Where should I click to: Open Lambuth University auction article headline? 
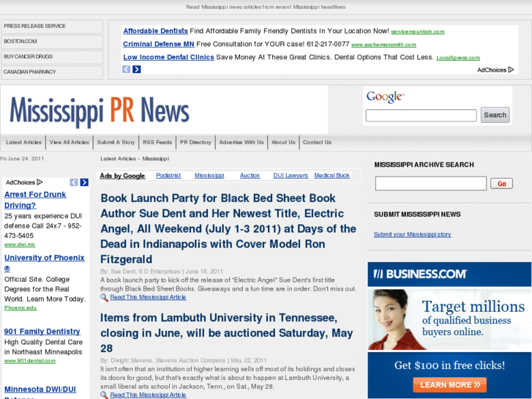[x=227, y=333]
